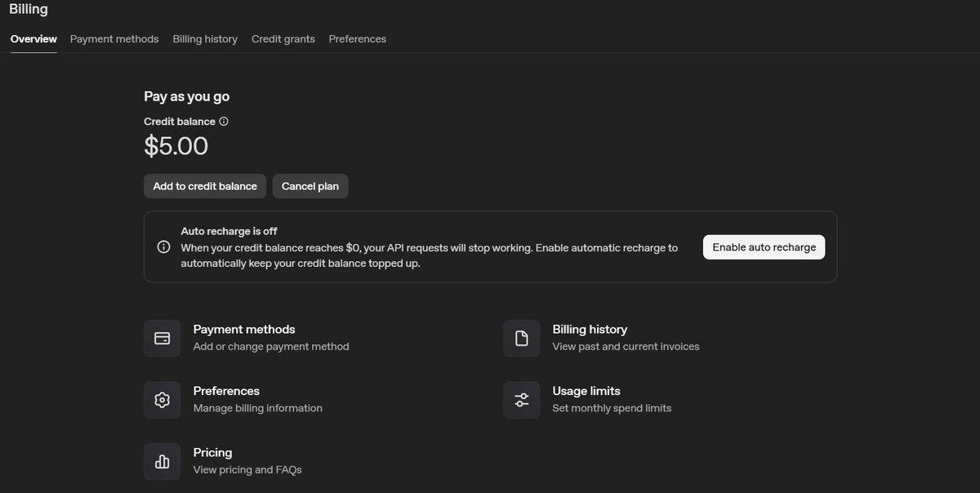Image resolution: width=980 pixels, height=493 pixels.
Task: Go to the Credit grants tab
Action: coord(283,39)
